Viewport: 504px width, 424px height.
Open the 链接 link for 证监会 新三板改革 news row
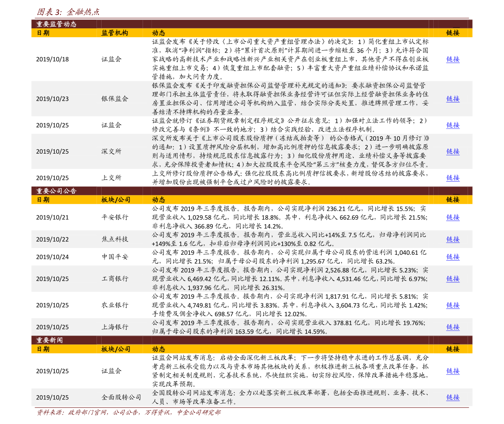coord(452,371)
